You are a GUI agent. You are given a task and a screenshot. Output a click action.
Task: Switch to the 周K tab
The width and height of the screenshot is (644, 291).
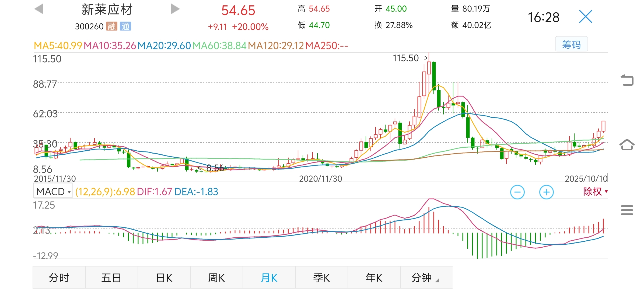(216, 278)
